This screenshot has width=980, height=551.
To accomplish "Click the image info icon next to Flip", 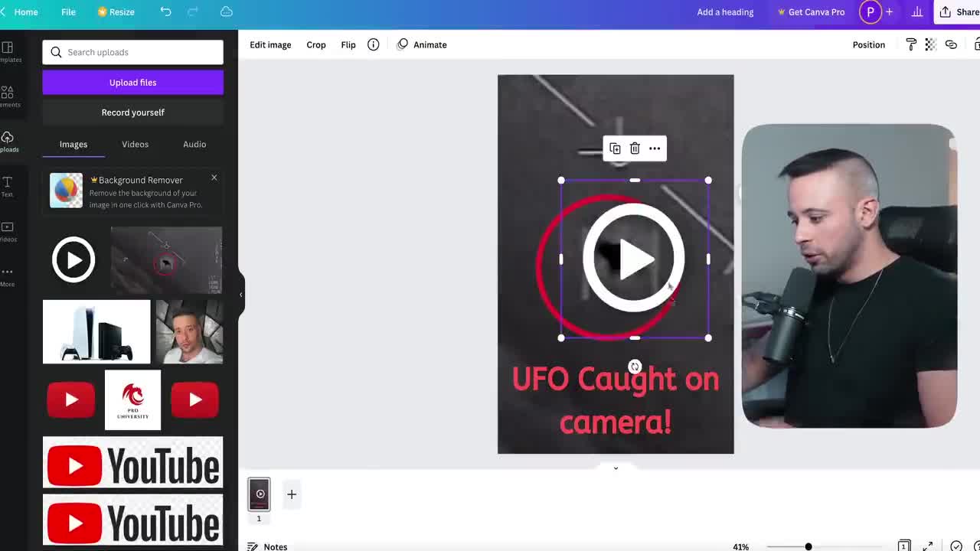I will [373, 44].
